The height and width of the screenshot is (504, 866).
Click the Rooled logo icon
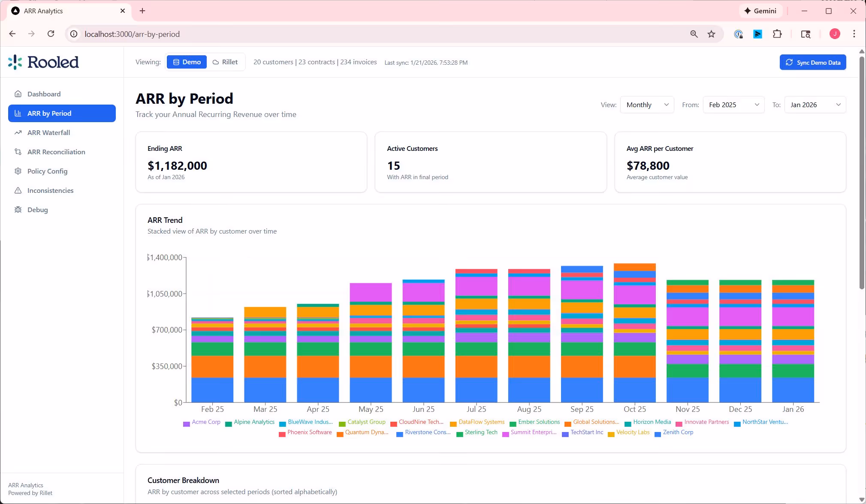point(15,62)
